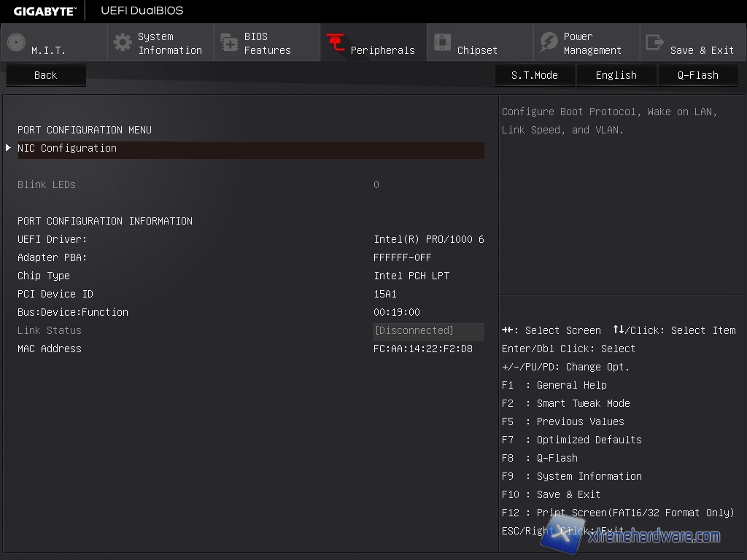
Task: Select the MAC Address value
Action: (422, 349)
